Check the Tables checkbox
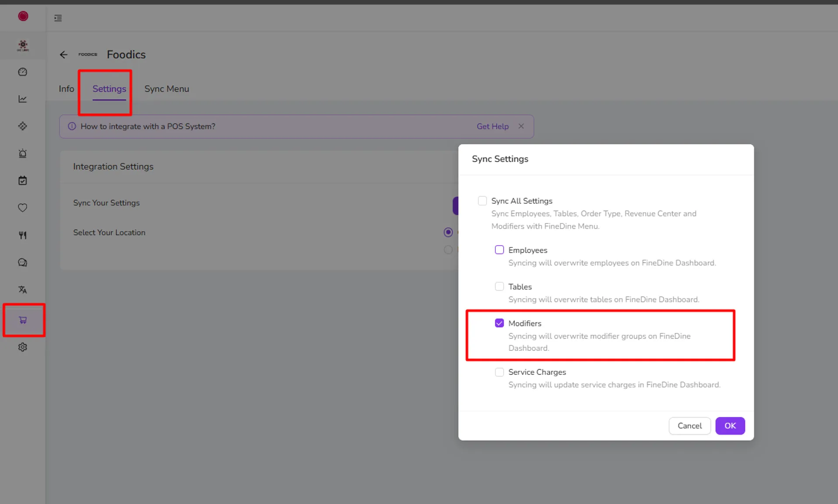This screenshot has height=504, width=838. (499, 287)
